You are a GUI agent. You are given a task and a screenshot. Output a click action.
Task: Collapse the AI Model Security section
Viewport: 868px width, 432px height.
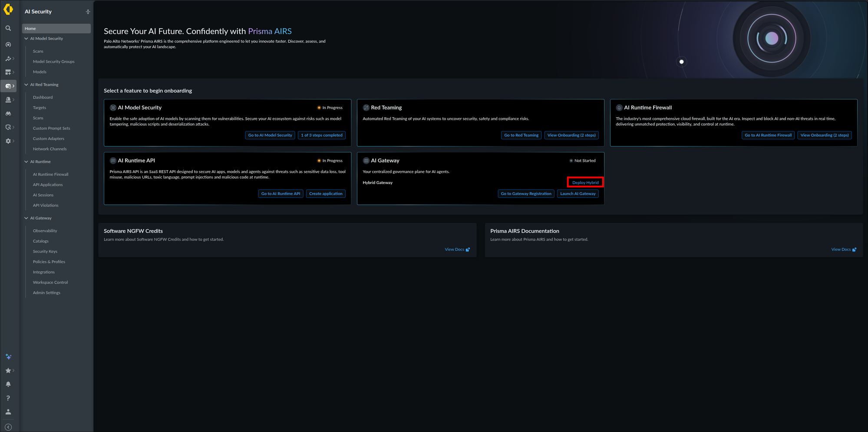coord(26,39)
